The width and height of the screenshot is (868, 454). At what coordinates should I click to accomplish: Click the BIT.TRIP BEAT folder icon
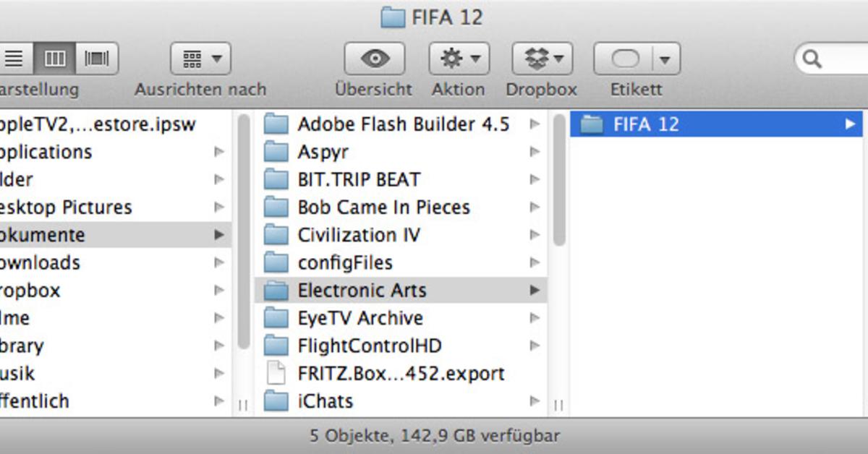[276, 179]
